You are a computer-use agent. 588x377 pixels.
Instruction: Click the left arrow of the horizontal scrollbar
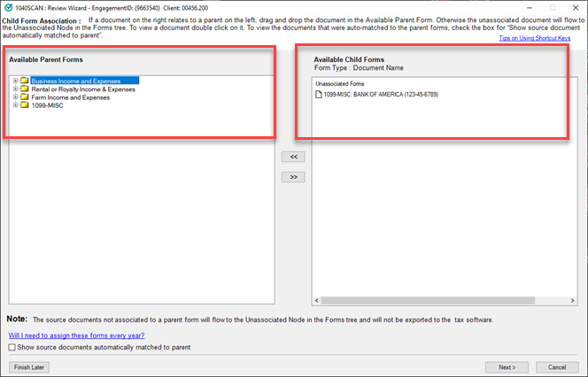[x=317, y=301]
